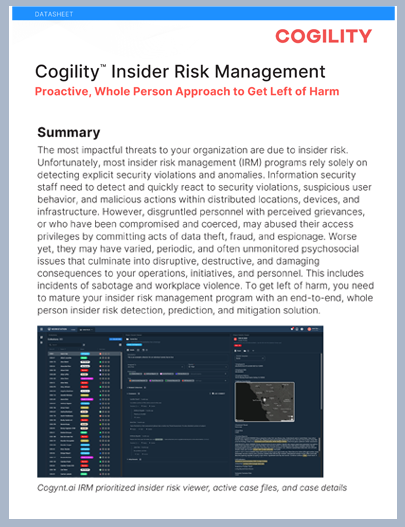Click the COGILITY logo
The width and height of the screenshot is (405, 527).
pos(323,36)
